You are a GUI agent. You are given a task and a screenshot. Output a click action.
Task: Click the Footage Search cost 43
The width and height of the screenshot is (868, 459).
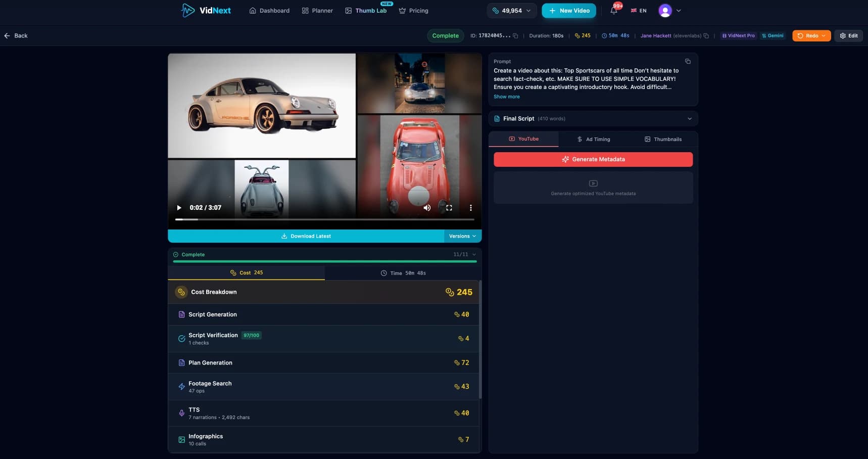tap(461, 387)
